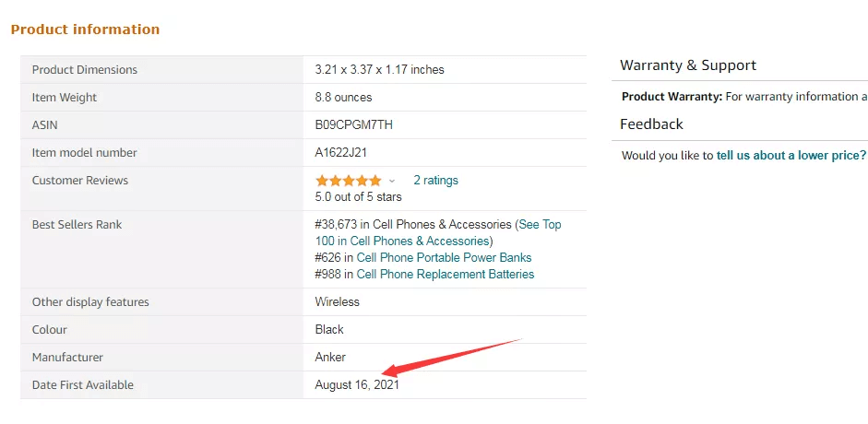Image resolution: width=868 pixels, height=424 pixels.
Task: Click the Product information heading
Action: pyautogui.click(x=85, y=29)
